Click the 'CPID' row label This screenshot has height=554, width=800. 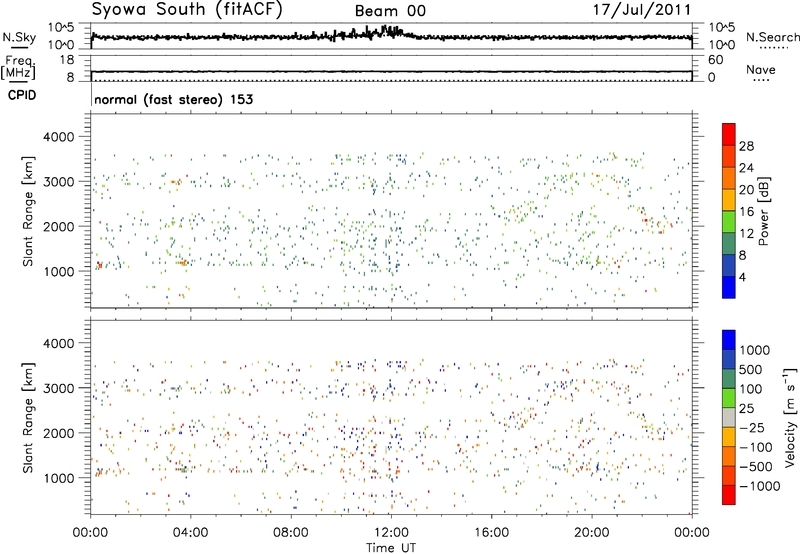tap(22, 95)
